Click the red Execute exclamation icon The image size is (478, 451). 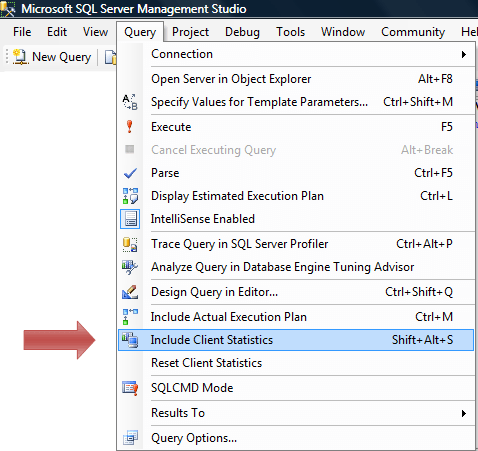(x=130, y=127)
